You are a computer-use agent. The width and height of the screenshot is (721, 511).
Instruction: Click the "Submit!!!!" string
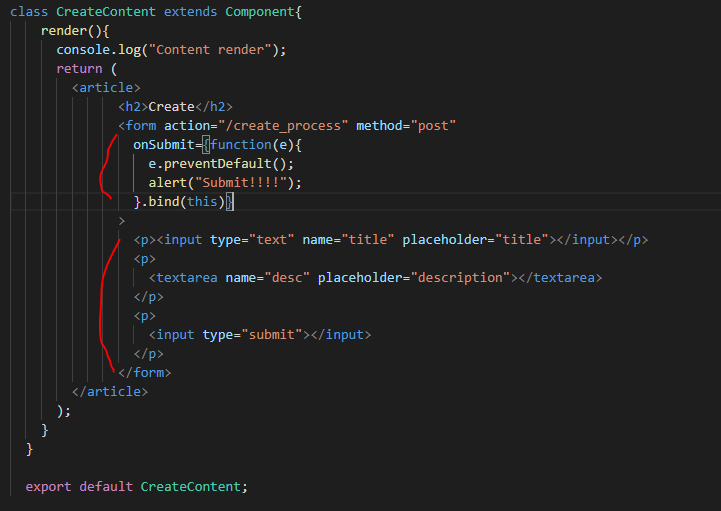241,183
